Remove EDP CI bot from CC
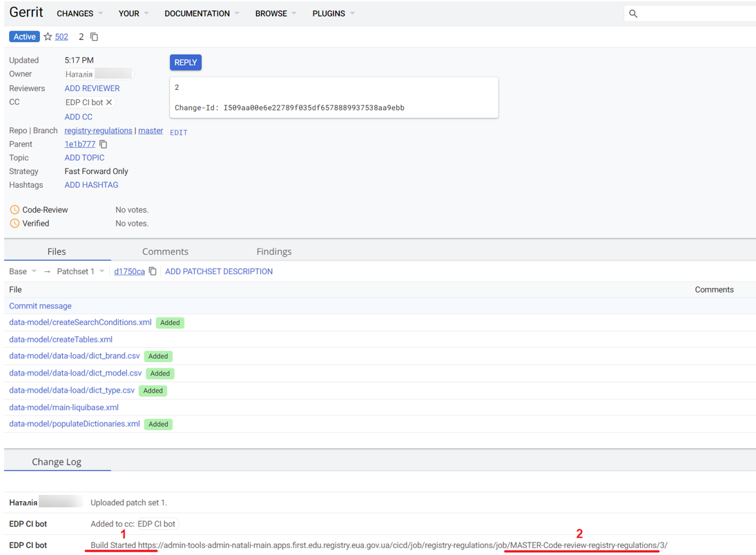Viewport: 756px width, 555px height. click(109, 102)
